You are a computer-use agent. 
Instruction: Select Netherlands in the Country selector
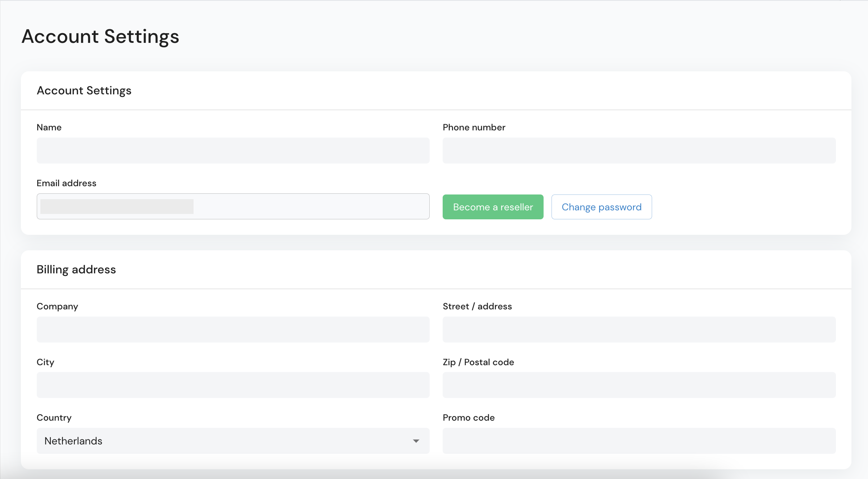point(233,441)
